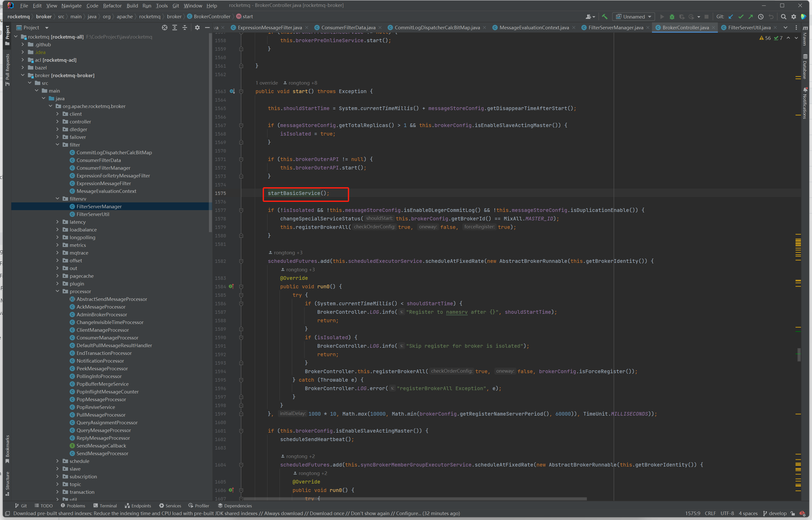
Task: Open the Build menu
Action: click(132, 5)
